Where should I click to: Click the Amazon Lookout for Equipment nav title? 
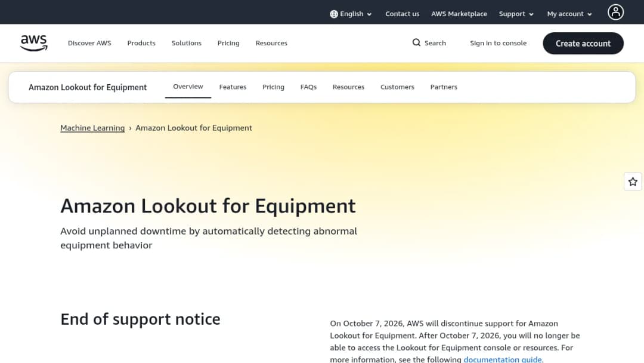[x=88, y=87]
